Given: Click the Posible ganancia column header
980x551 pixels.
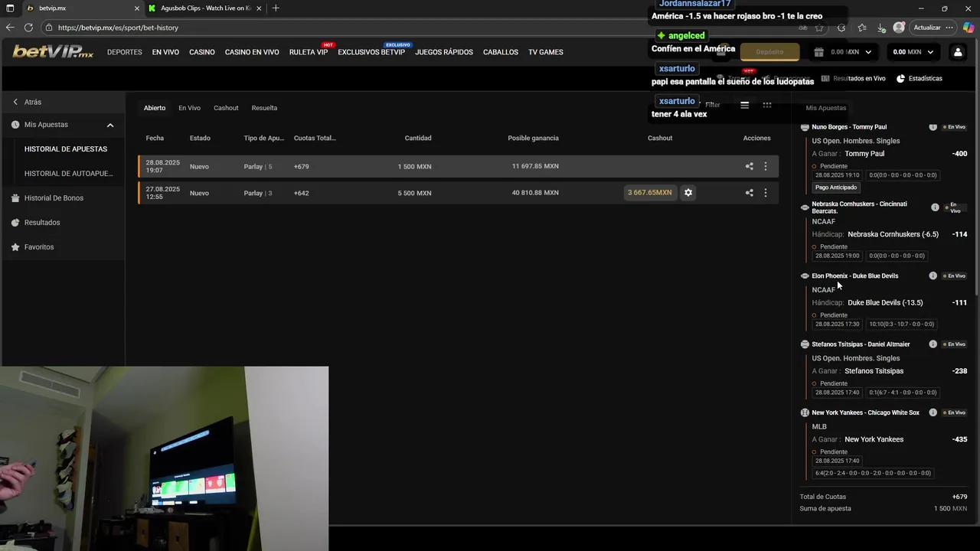Looking at the screenshot, I should tap(533, 138).
